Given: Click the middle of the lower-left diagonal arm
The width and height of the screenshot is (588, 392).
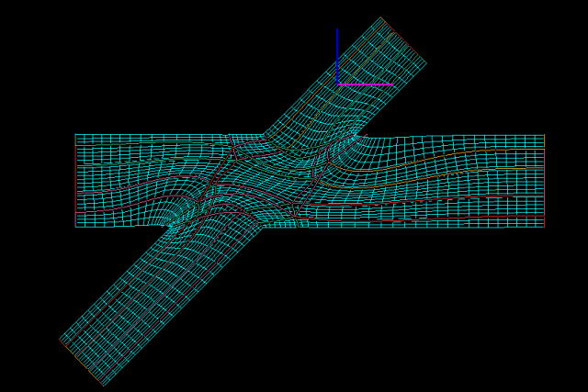Looking at the screenshot, I should [x=156, y=289].
